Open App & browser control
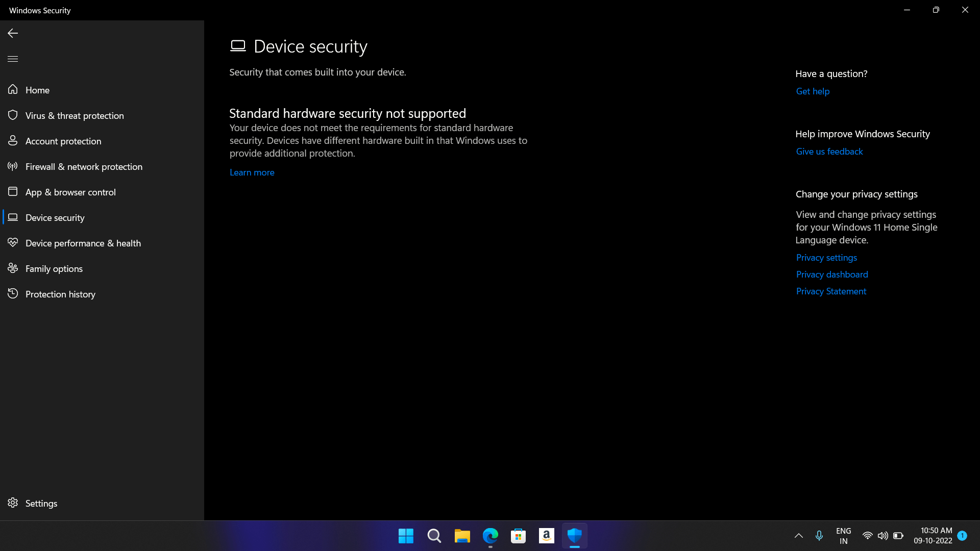Image resolution: width=980 pixels, height=551 pixels. (70, 192)
